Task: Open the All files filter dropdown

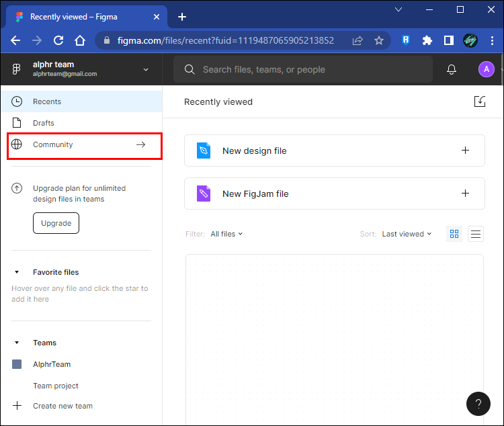Action: pyautogui.click(x=226, y=234)
